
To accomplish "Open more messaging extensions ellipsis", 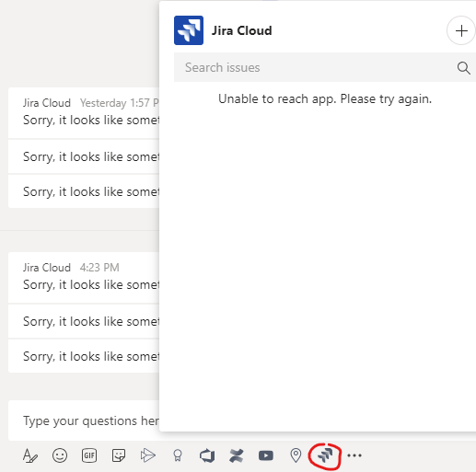I will click(x=354, y=455).
